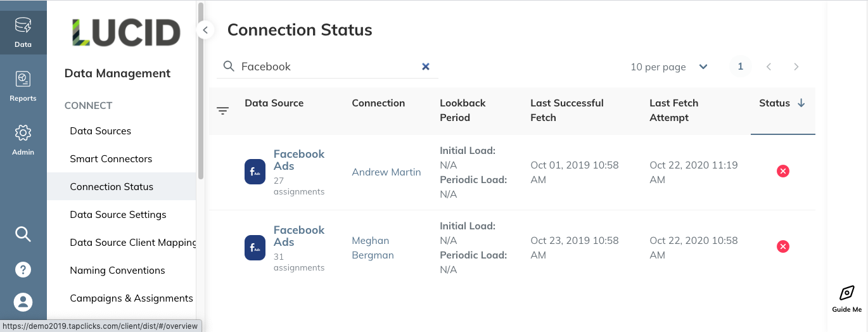
Task: Launch the Guide Me compass
Action: pos(846,299)
